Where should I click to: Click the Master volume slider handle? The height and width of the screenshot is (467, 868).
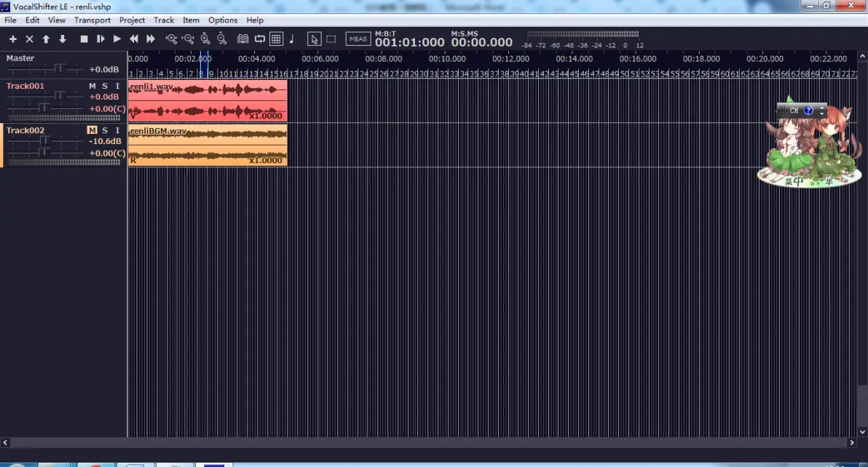tap(60, 68)
